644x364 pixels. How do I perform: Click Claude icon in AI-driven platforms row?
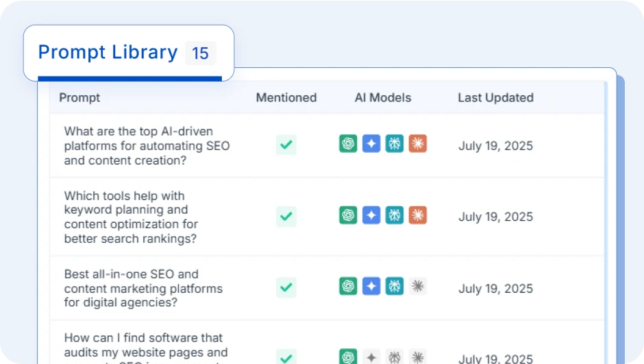418,144
